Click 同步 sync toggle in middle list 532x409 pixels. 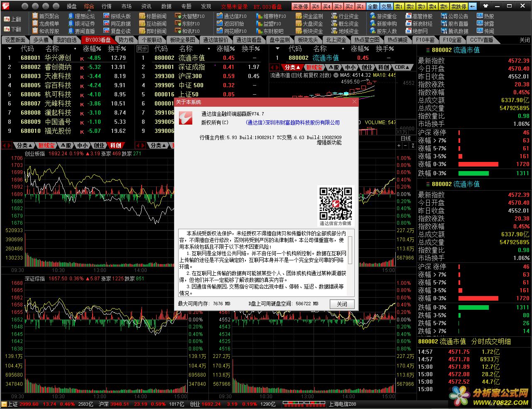pyautogui.click(x=142, y=49)
